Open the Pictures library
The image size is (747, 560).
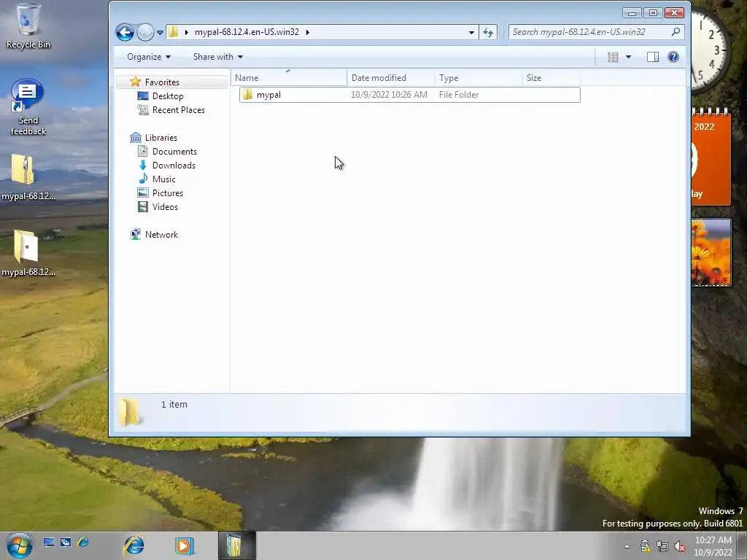pyautogui.click(x=167, y=192)
